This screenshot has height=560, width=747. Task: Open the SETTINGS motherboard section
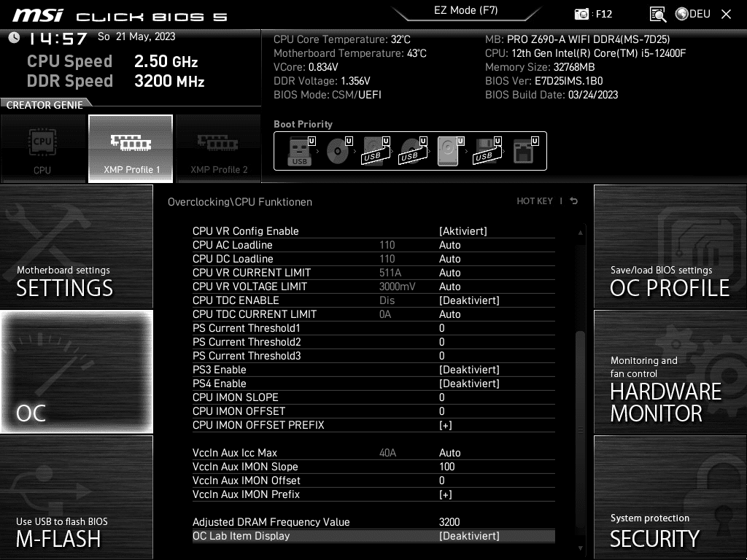76,246
